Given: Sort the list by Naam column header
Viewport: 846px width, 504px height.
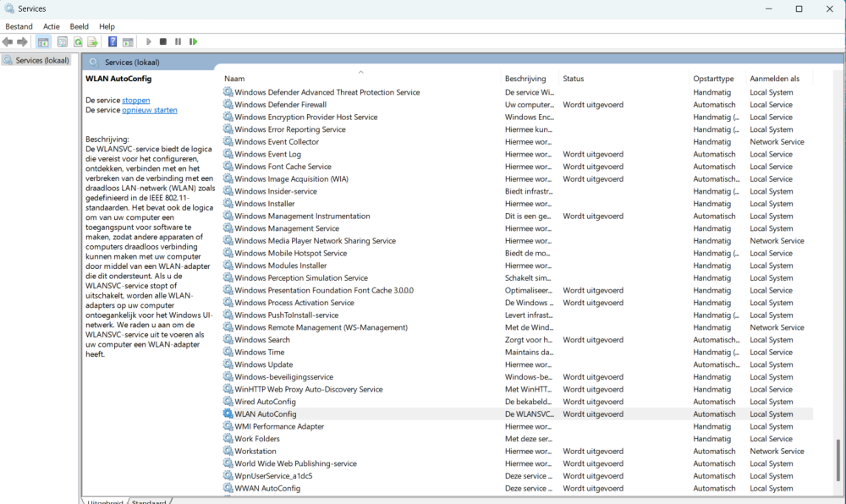Looking at the screenshot, I should [x=234, y=79].
